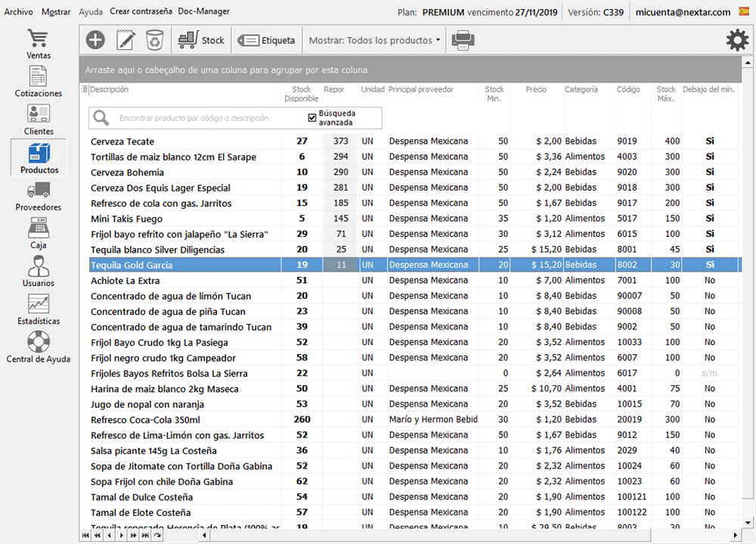
Task: Expand the Mostrar: Todos los productos dropdown
Action: point(374,40)
